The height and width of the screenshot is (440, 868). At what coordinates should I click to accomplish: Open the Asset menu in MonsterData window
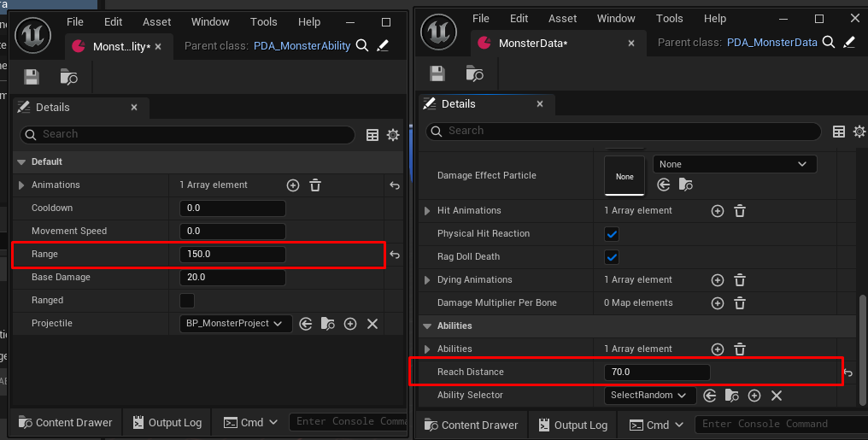[x=563, y=18]
